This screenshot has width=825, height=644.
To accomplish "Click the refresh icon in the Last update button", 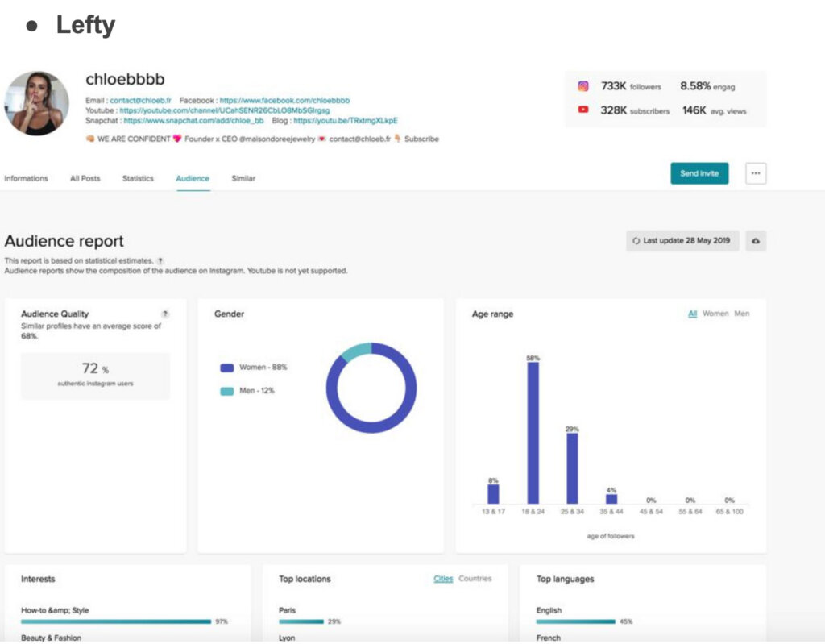I will pos(636,240).
